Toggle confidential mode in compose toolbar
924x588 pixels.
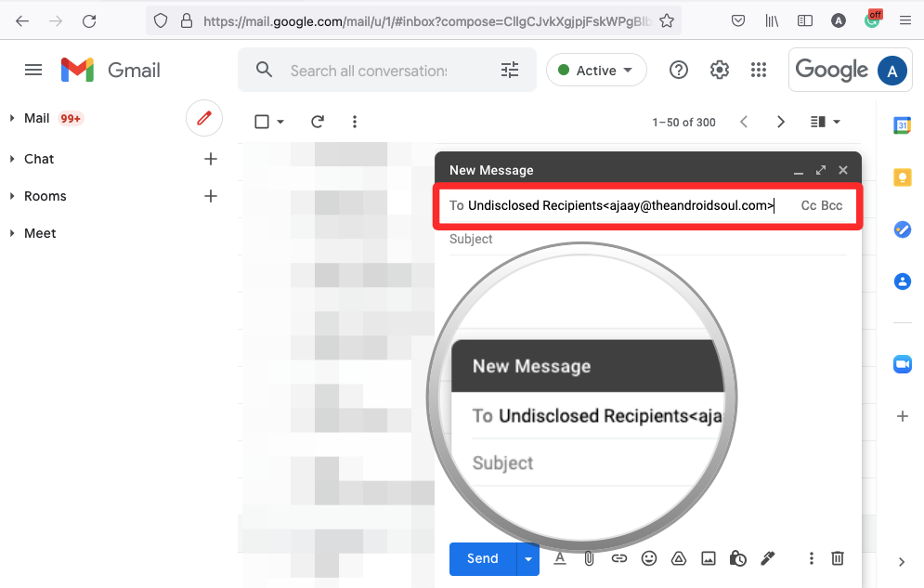click(738, 558)
